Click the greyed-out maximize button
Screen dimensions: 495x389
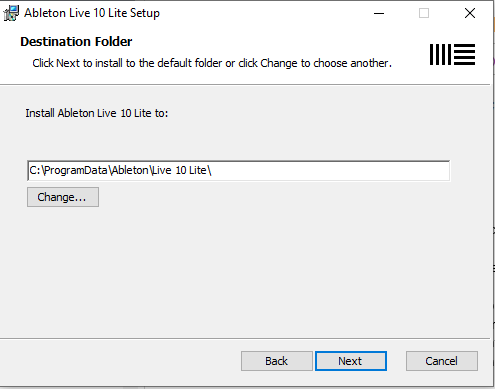pyautogui.click(x=424, y=13)
